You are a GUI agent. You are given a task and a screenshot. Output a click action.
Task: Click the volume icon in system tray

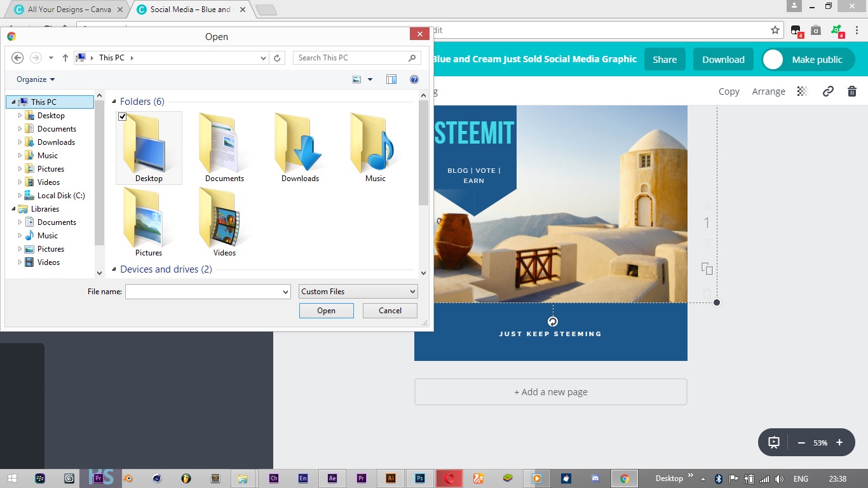point(780,478)
